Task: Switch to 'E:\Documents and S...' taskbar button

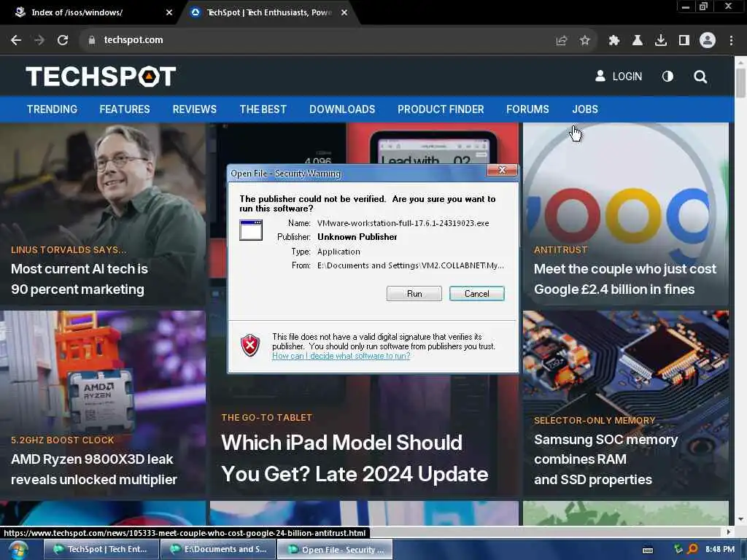Action: pyautogui.click(x=219, y=550)
